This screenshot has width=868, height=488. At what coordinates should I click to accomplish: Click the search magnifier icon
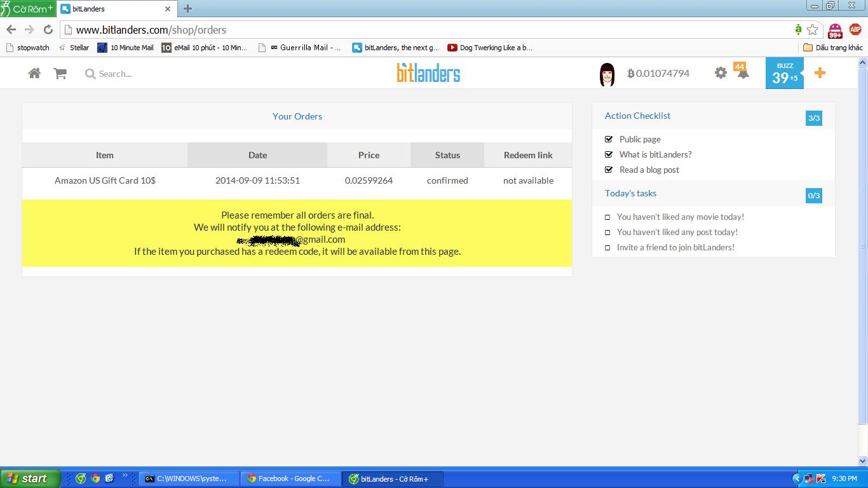(x=90, y=74)
